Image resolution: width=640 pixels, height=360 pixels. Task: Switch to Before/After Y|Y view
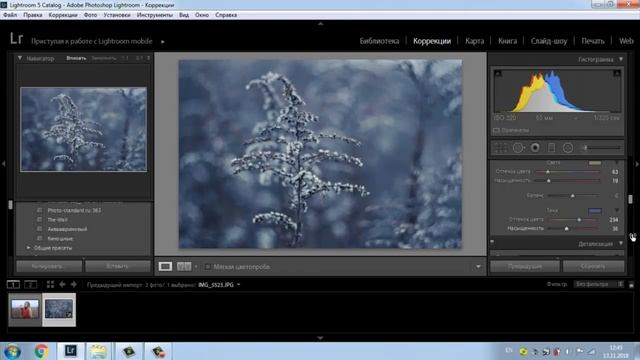click(184, 267)
